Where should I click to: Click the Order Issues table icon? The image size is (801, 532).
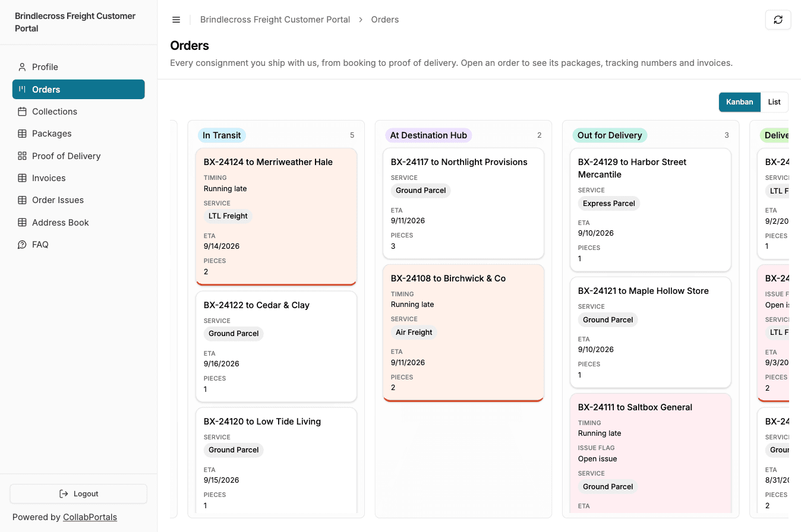(x=22, y=200)
